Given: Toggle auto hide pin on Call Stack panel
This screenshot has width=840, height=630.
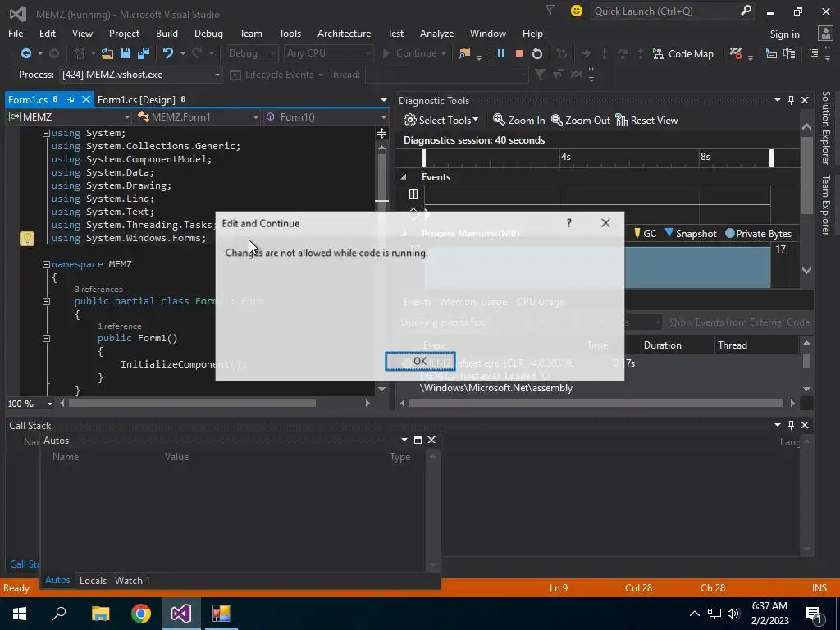Looking at the screenshot, I should 792,425.
